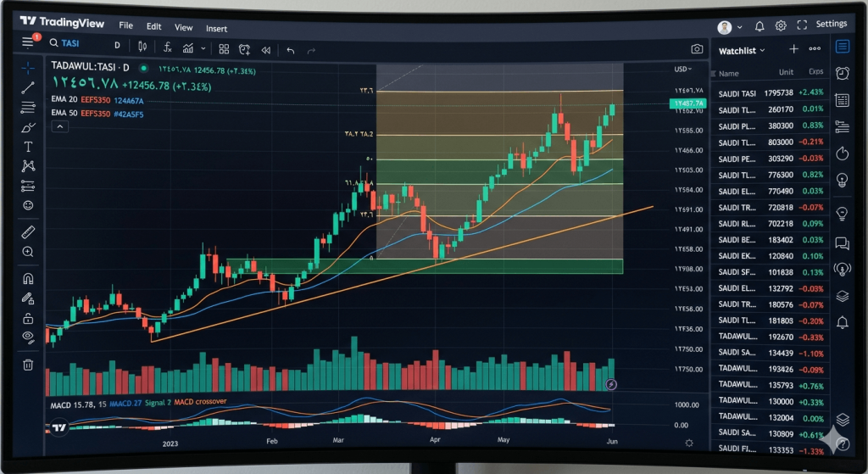Select the SAUDI PL... watchlist row
Image resolution: width=868 pixels, height=474 pixels.
(770, 125)
